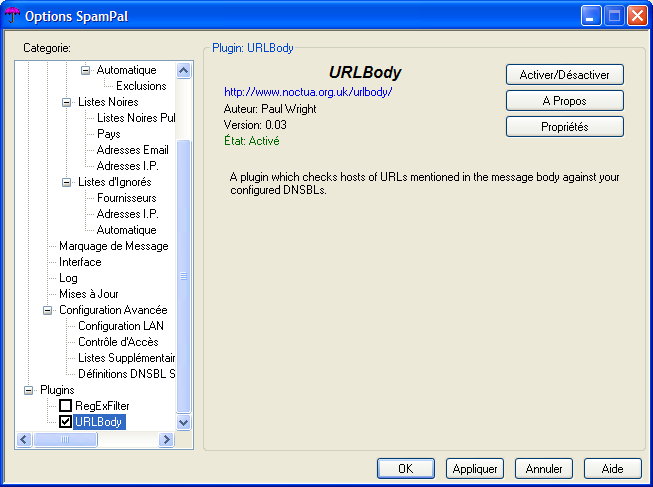Click the Auteur: Paul Wright text
Viewport: 653px width, 487px height.
coord(270,109)
